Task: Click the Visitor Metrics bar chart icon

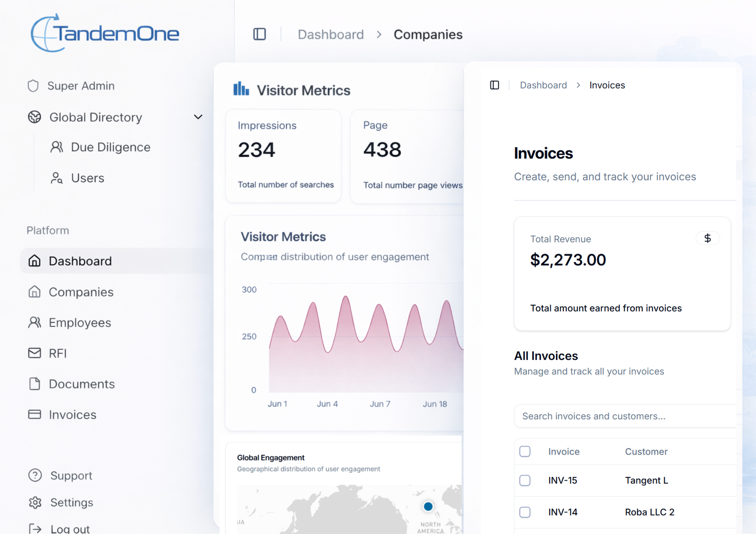Action: [241, 89]
